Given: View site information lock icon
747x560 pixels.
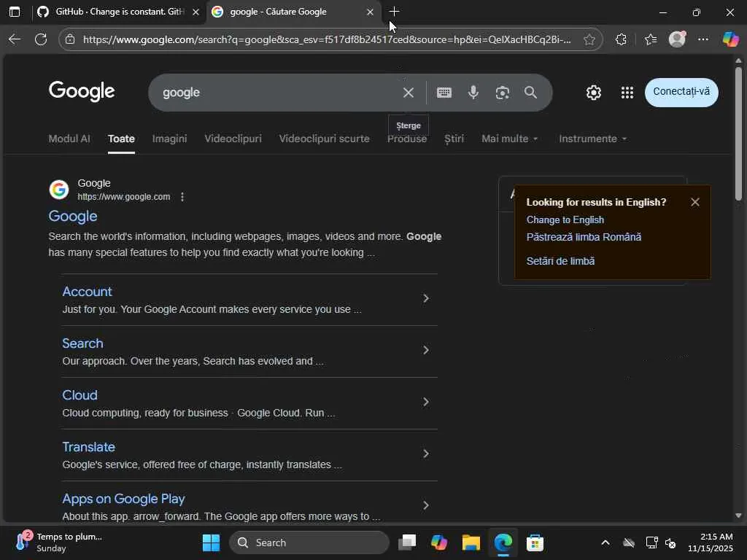Looking at the screenshot, I should pos(70,39).
